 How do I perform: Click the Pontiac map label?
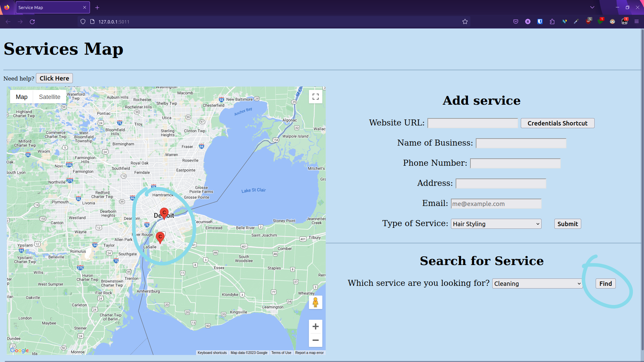[104, 113]
